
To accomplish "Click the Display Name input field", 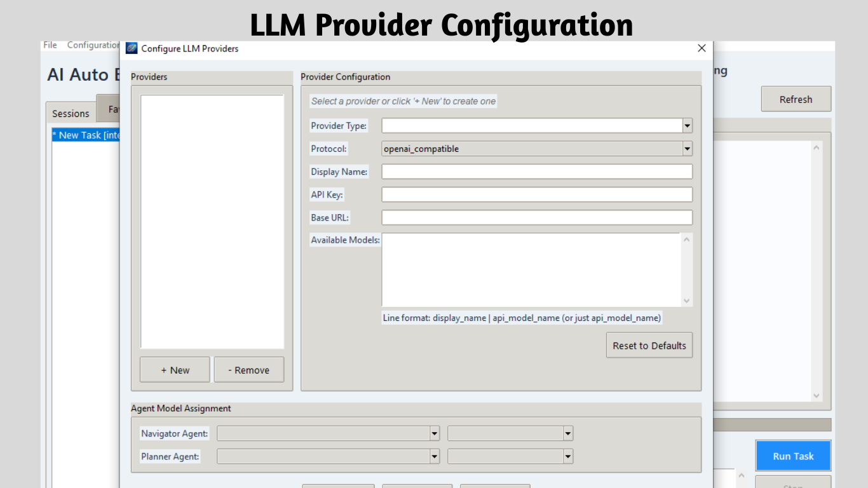I will [x=537, y=172].
